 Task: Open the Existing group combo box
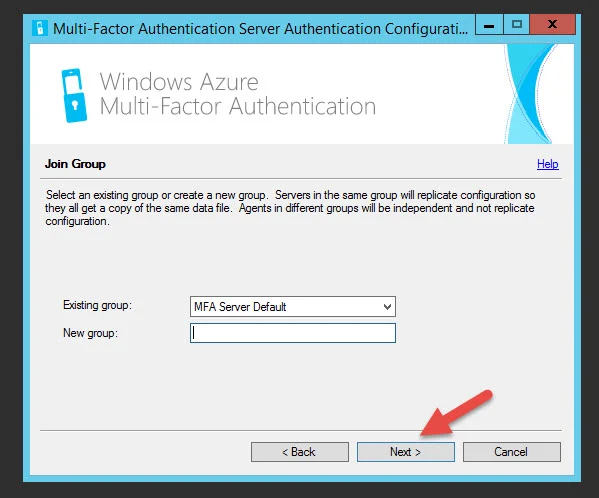pyautogui.click(x=293, y=306)
